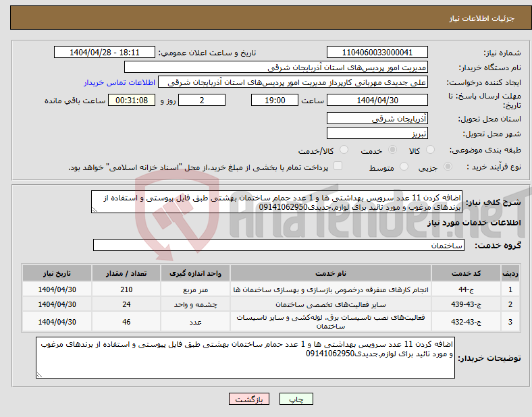Image resolution: width=532 pixels, height=417 pixels.
Task: Click the remaining days field showing 2
Action: click(202, 100)
